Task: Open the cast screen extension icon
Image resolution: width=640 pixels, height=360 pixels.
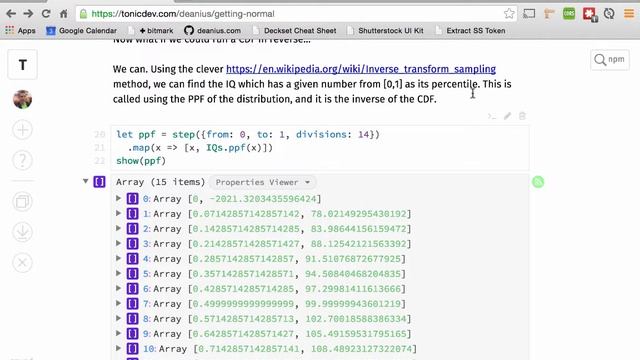Action: click(529, 14)
